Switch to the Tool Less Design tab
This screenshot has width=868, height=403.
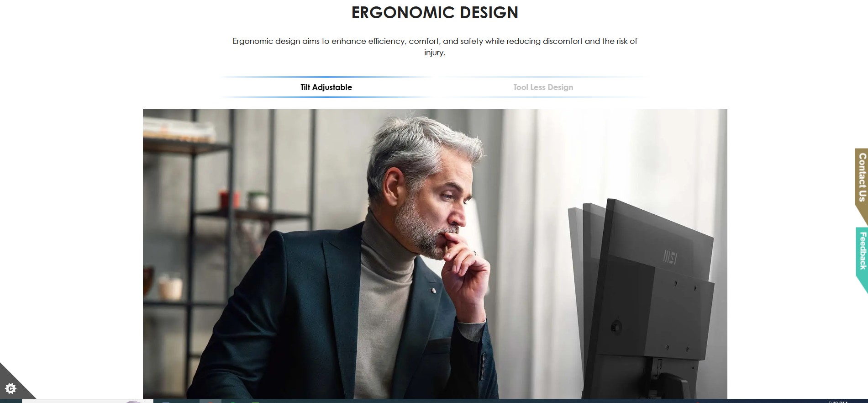(543, 87)
